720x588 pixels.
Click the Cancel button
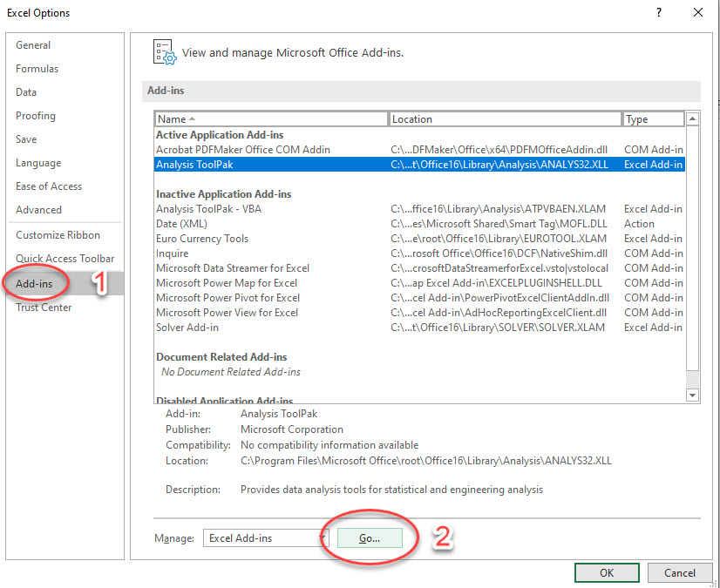click(680, 572)
